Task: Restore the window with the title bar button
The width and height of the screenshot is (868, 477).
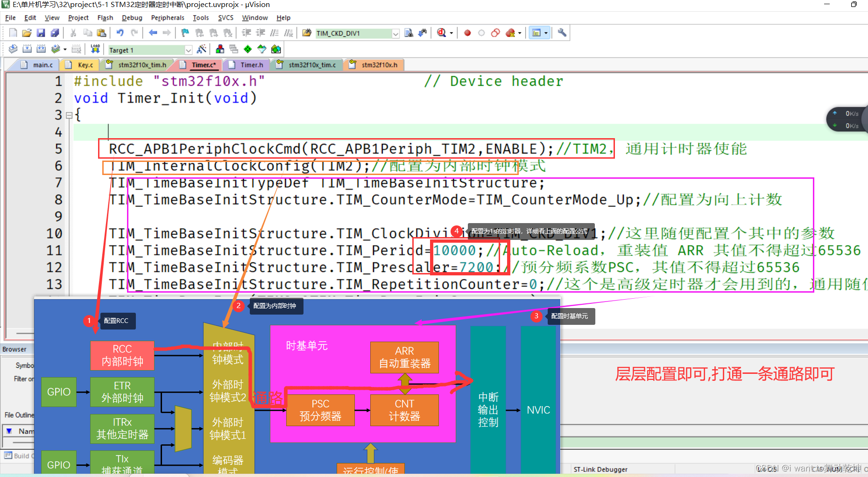Action: (x=854, y=4)
